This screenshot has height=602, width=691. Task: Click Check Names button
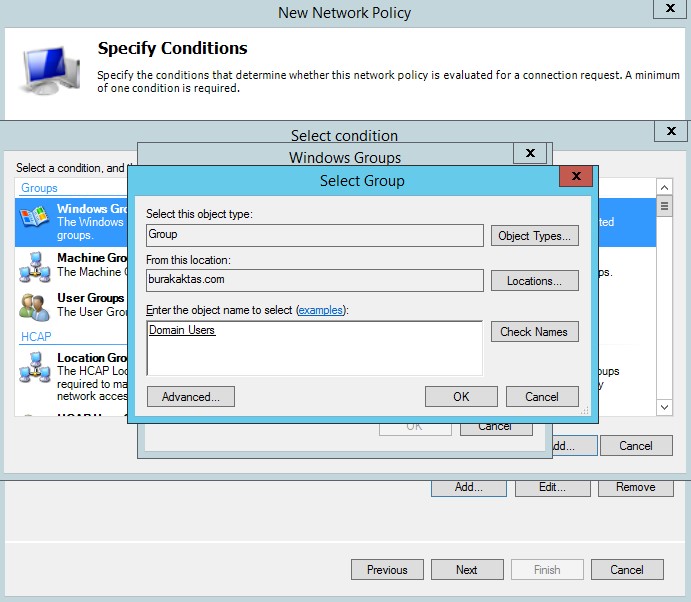point(535,331)
